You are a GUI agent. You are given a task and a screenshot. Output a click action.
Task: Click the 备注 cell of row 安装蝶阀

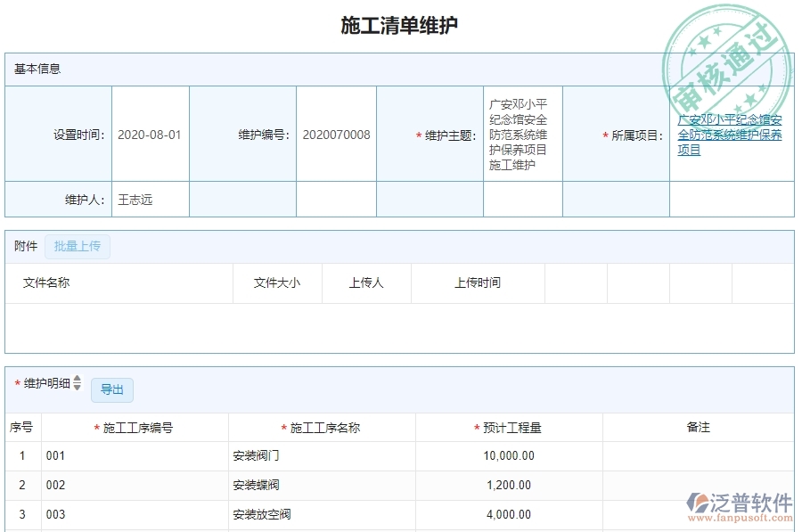[700, 486]
